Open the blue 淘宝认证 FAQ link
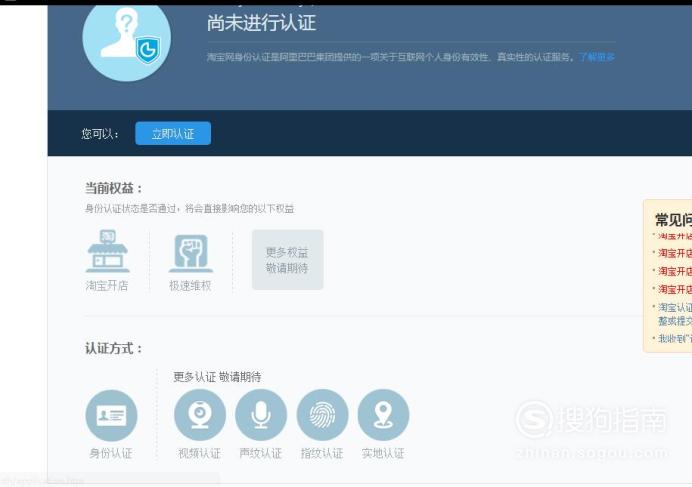The height and width of the screenshot is (487, 692). point(675,314)
